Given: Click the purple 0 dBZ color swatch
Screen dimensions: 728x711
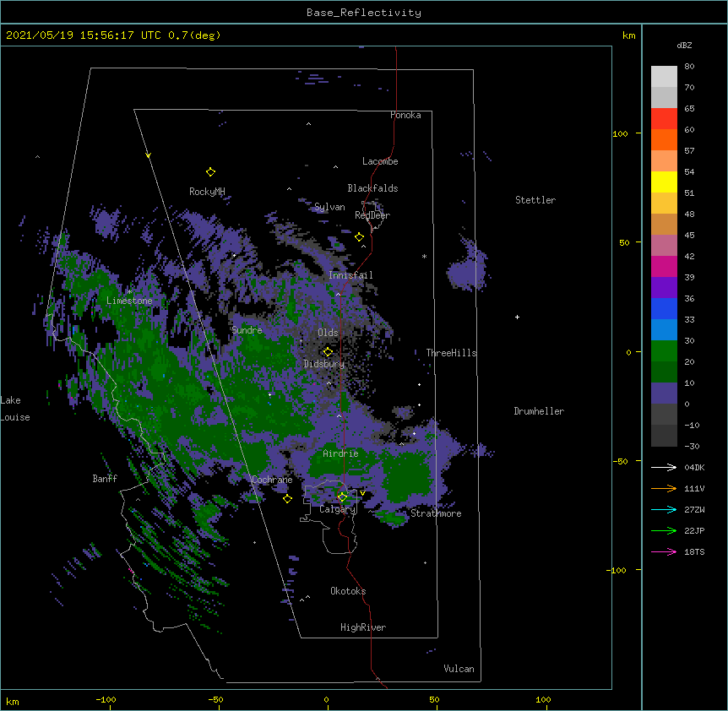Looking at the screenshot, I should point(664,393).
